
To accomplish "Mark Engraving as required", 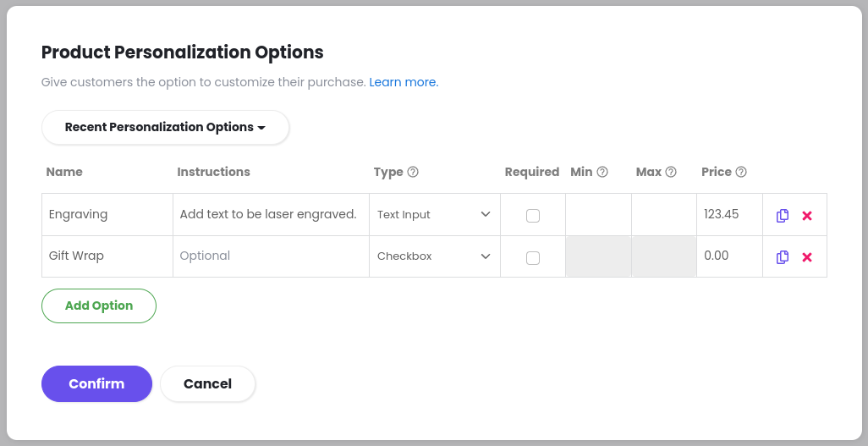I will (x=532, y=216).
